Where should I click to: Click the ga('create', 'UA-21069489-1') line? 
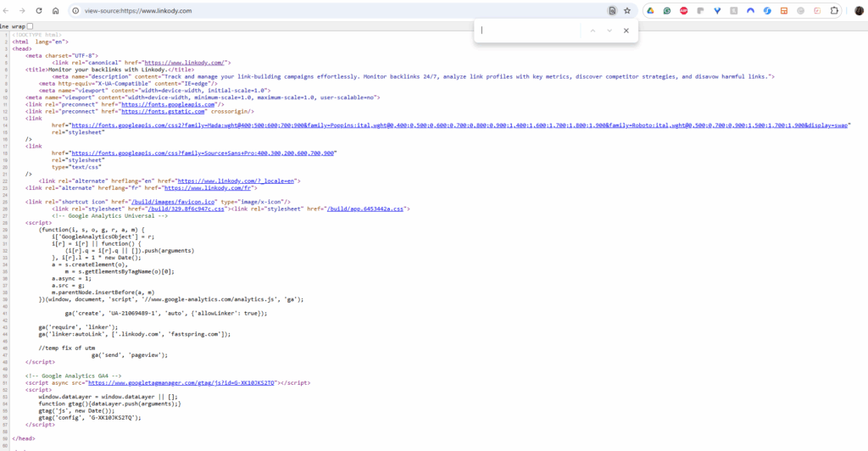pyautogui.click(x=166, y=313)
